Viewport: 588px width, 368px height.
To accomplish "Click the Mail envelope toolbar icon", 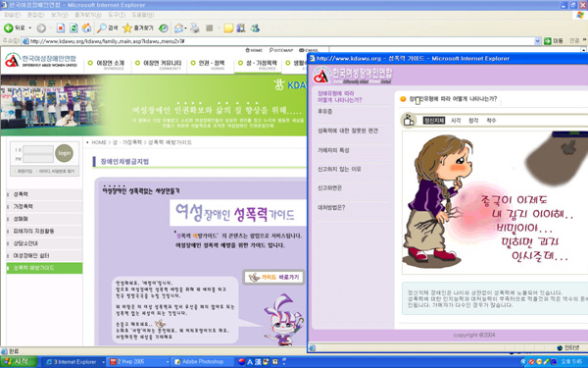I will tap(179, 28).
